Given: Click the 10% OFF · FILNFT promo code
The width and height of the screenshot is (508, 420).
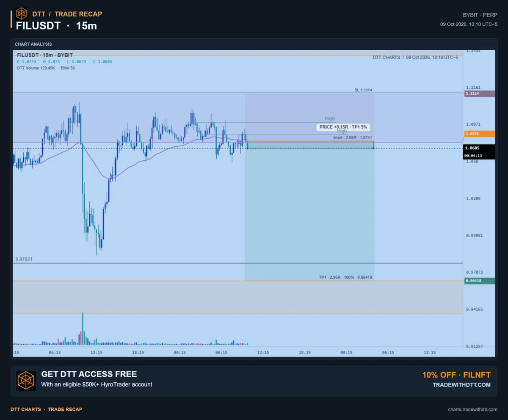Looking at the screenshot, I should pos(456,375).
